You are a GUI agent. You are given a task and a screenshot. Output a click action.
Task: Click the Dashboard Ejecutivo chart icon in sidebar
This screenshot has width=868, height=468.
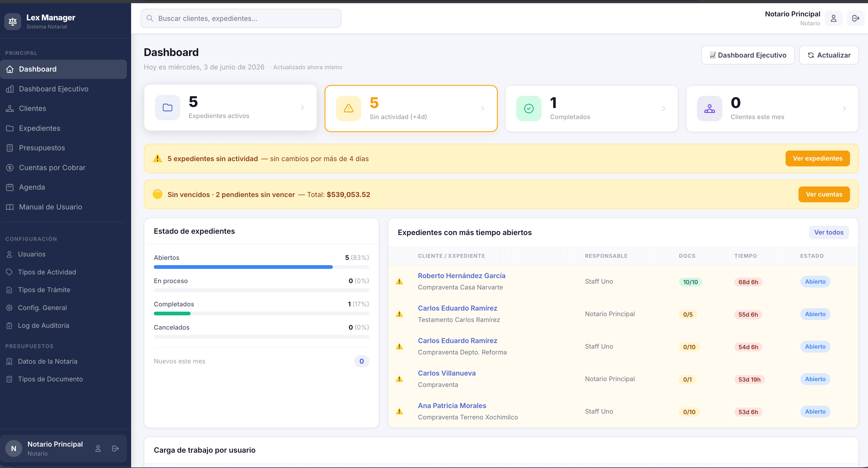click(10, 89)
